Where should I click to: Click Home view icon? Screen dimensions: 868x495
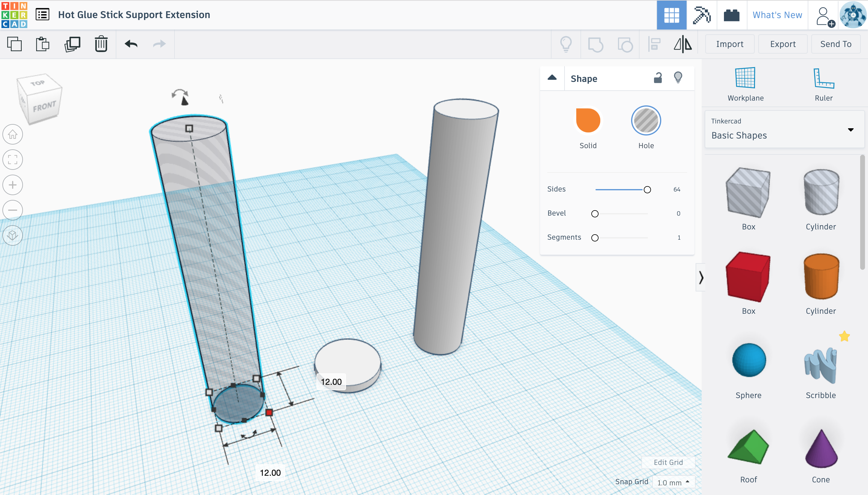(13, 134)
